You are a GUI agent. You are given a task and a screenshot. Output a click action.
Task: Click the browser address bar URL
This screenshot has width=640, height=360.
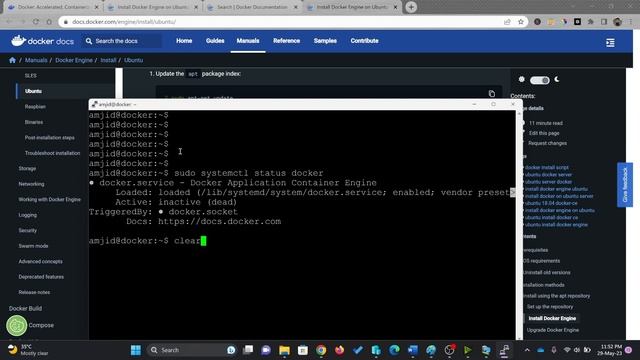coord(124,22)
